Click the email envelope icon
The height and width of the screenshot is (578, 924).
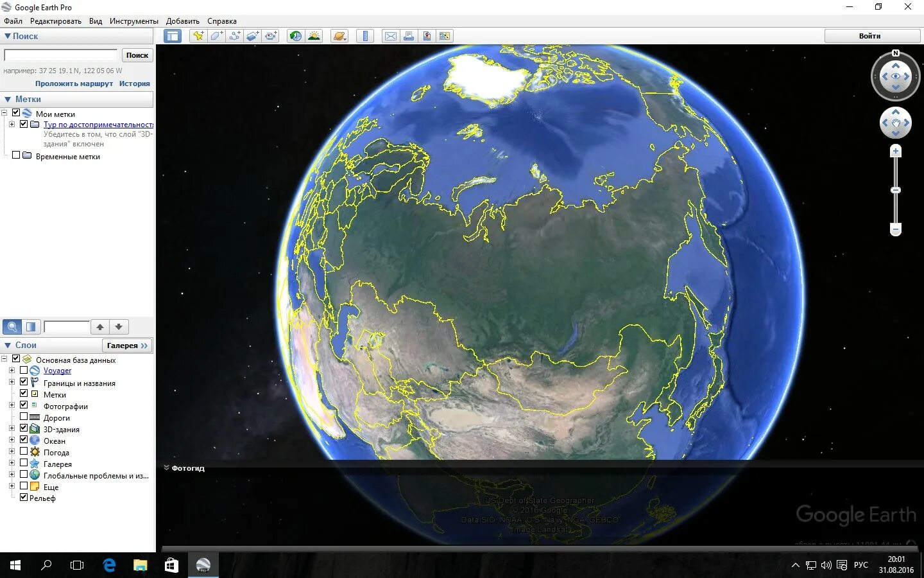tap(390, 36)
